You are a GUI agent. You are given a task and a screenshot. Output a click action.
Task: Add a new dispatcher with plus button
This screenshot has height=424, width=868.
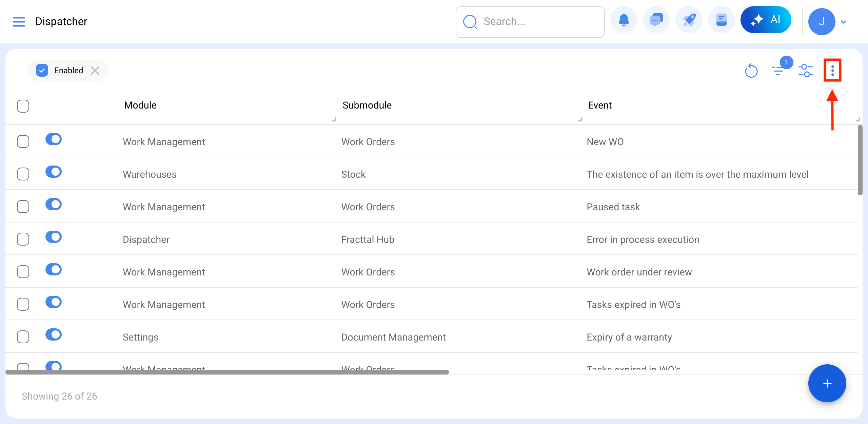[x=827, y=383]
